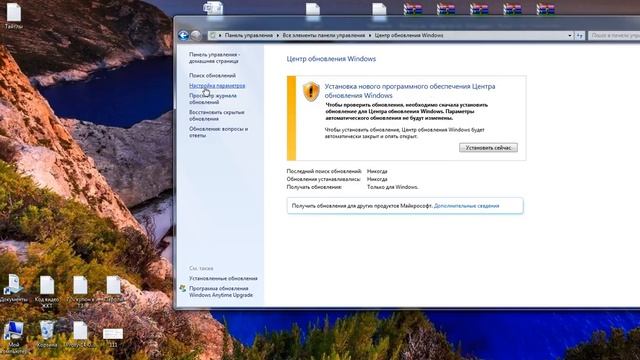The width and height of the screenshot is (640, 360).
Task: Select the Корзина recycle bin icon
Action: [47, 334]
